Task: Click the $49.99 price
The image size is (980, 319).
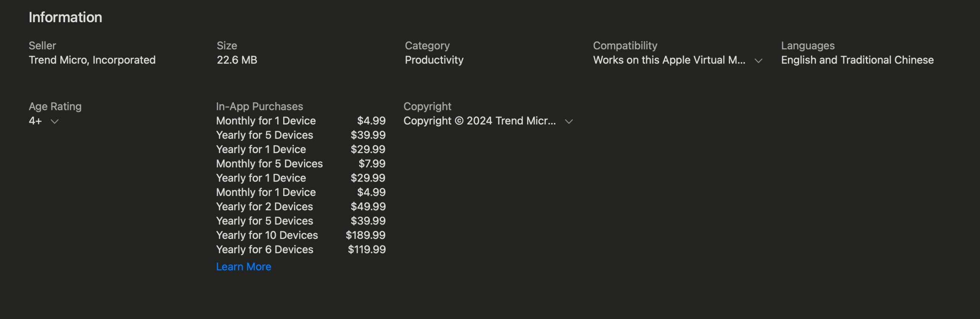Action: pyautogui.click(x=368, y=206)
